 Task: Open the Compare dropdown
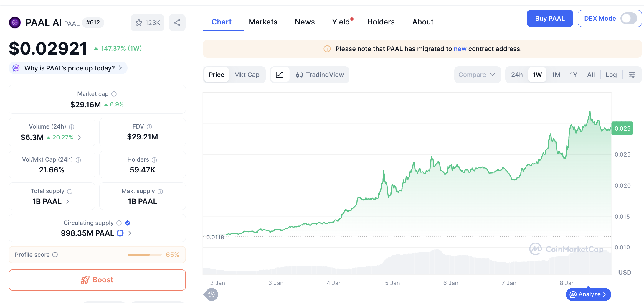[x=477, y=75]
